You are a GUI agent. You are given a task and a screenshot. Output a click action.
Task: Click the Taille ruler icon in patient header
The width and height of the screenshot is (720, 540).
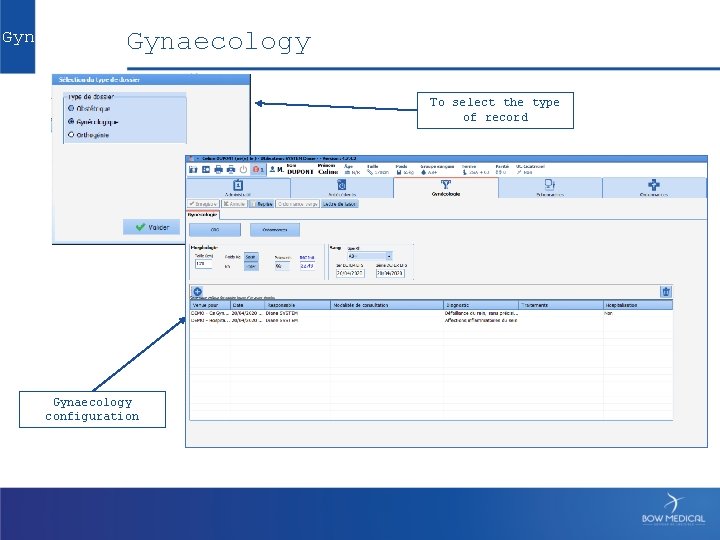tap(370, 173)
